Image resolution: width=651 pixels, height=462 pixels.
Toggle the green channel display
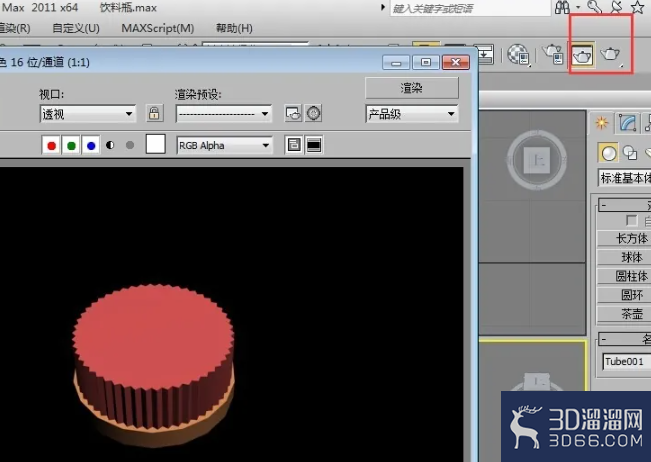[x=71, y=145]
